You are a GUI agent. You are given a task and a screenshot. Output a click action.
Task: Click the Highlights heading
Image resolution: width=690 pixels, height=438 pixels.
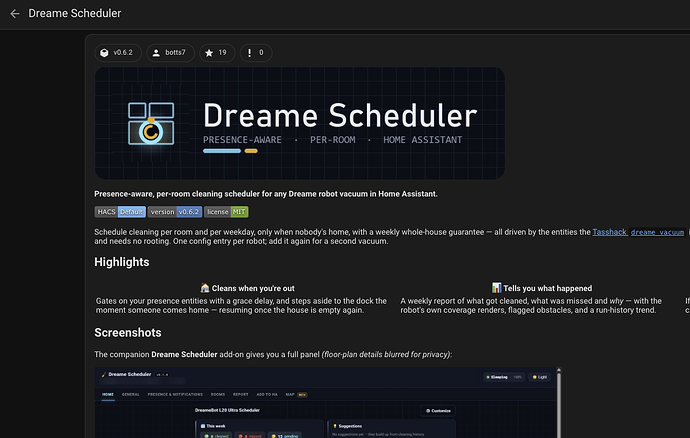pyautogui.click(x=122, y=262)
